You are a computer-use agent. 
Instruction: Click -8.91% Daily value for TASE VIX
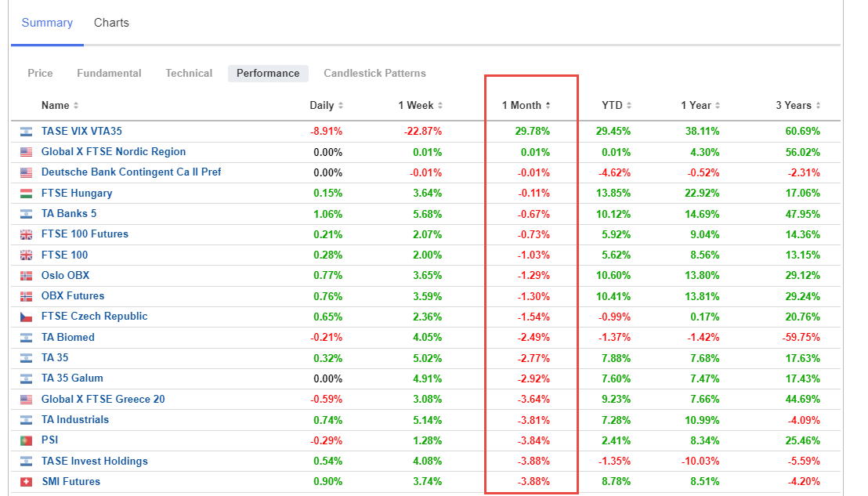(x=326, y=131)
